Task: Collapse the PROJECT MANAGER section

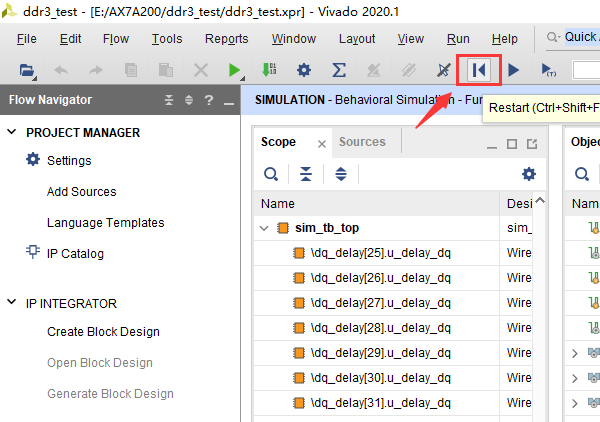Action: coord(12,132)
